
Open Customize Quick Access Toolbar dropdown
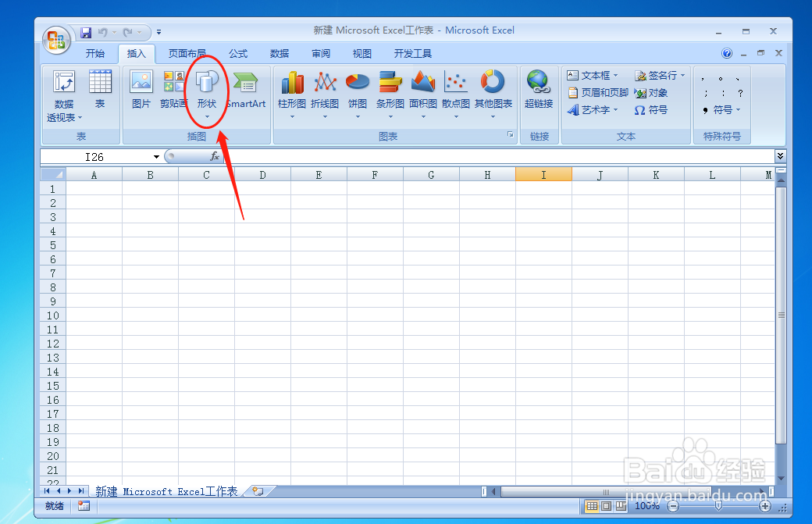tap(158, 32)
